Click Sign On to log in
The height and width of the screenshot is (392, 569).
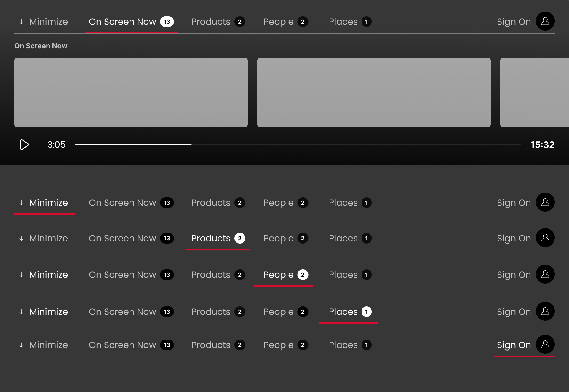[514, 21]
